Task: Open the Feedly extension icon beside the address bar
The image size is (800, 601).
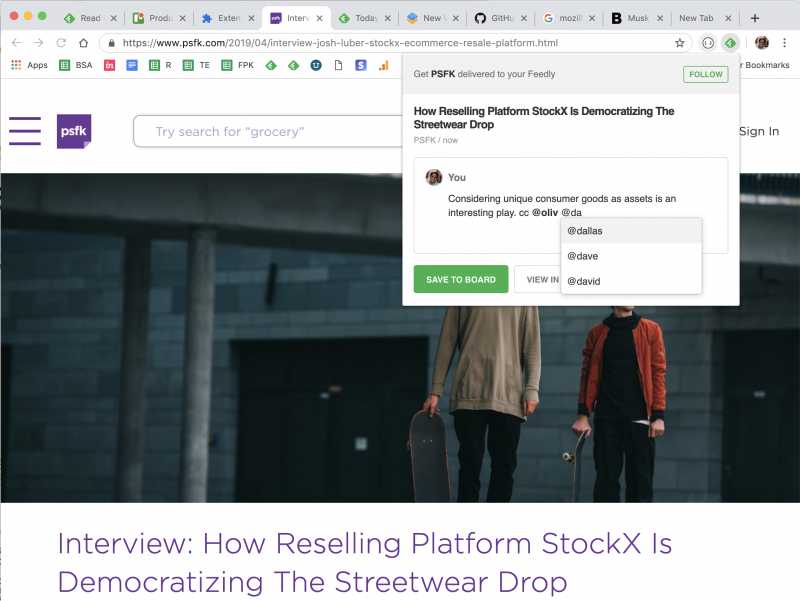Action: [x=731, y=44]
